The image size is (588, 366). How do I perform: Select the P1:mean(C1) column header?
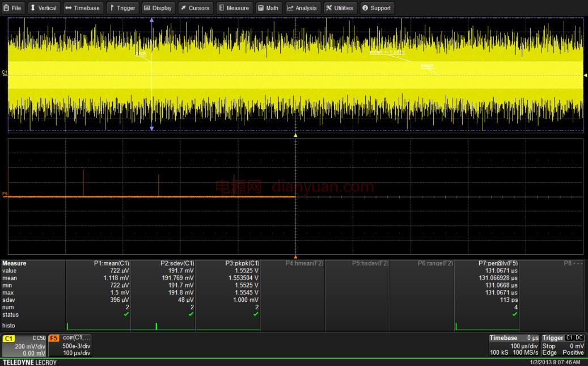click(111, 263)
